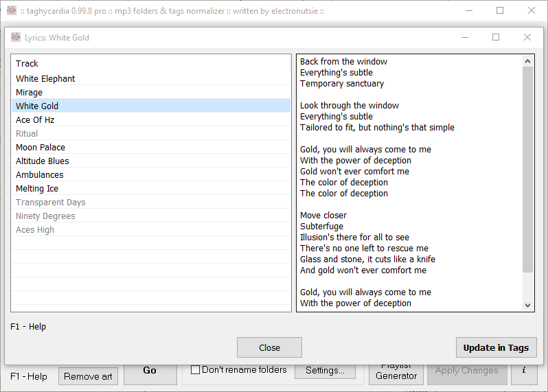The image size is (548, 392).
Task: Click the Close button in Lyrics dialog
Action: (x=269, y=347)
